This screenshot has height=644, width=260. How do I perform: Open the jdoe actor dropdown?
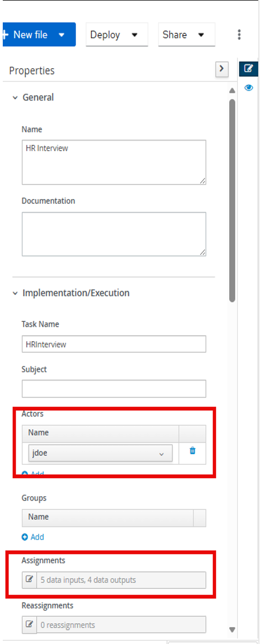pyautogui.click(x=100, y=453)
